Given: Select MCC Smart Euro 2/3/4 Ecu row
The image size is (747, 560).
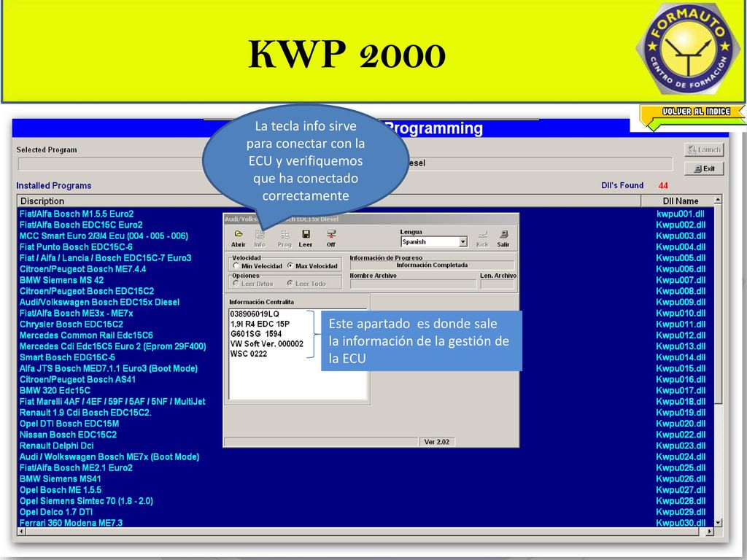Looking at the screenshot, I should click(x=104, y=236).
